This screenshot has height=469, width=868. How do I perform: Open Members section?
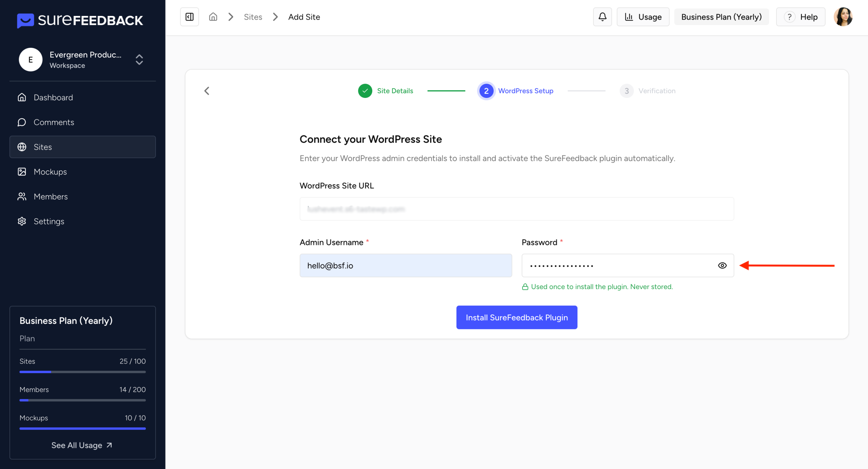point(51,197)
